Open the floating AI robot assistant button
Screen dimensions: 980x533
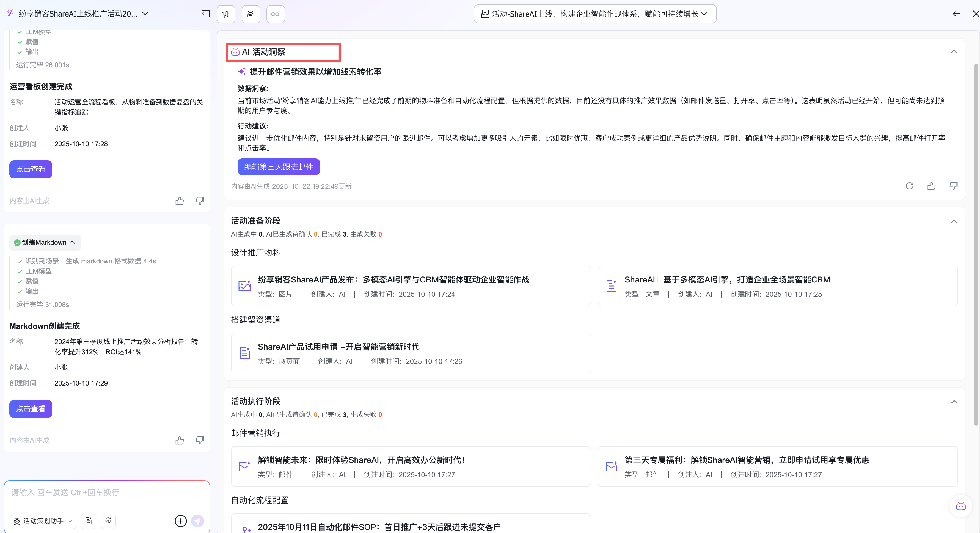960,506
